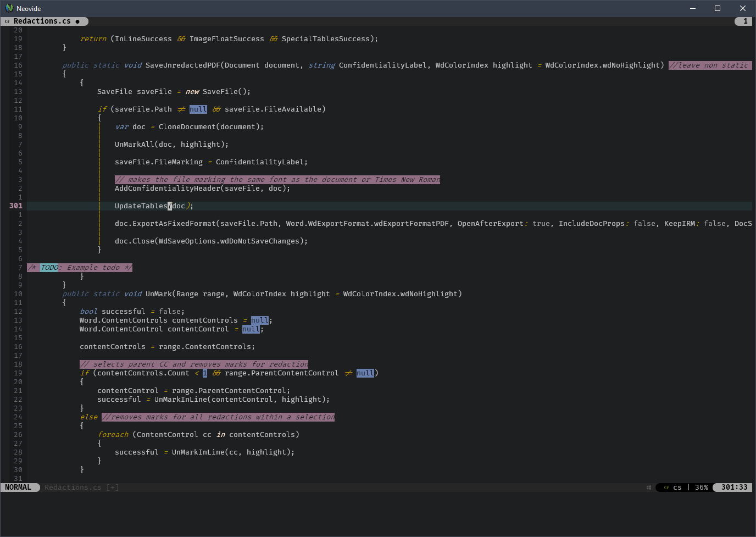The image size is (756, 537).
Task: Maximize the Neovide window
Action: (x=718, y=8)
